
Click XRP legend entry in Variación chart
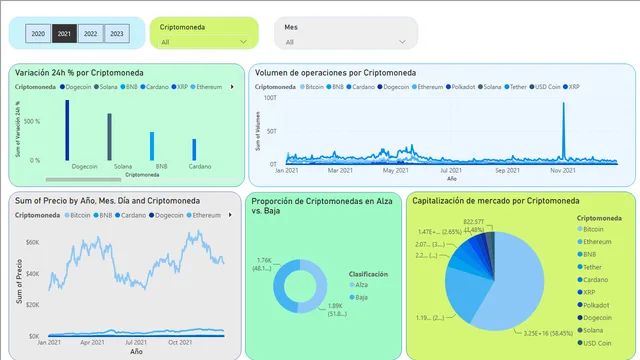coord(180,87)
